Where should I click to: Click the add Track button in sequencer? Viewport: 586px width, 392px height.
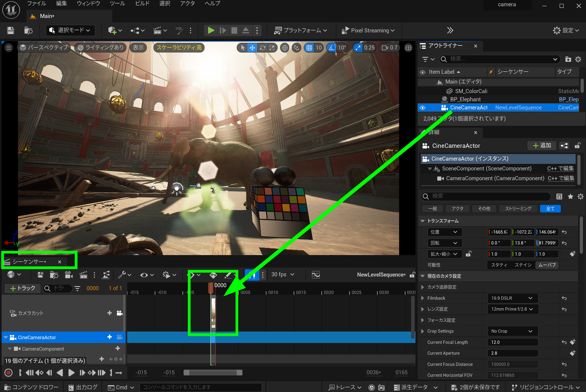(22, 288)
